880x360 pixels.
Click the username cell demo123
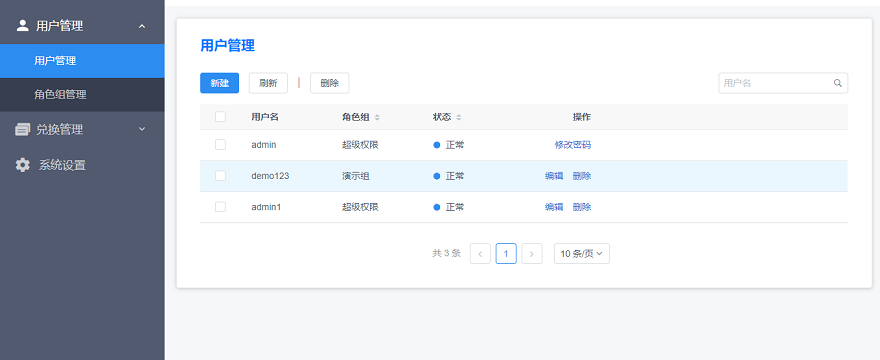tap(270, 176)
